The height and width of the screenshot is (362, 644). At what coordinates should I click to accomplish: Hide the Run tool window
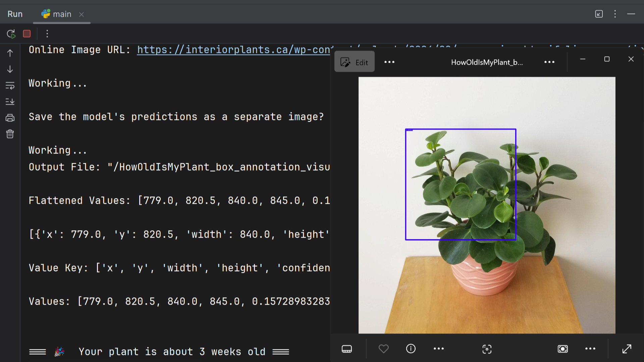[631, 14]
